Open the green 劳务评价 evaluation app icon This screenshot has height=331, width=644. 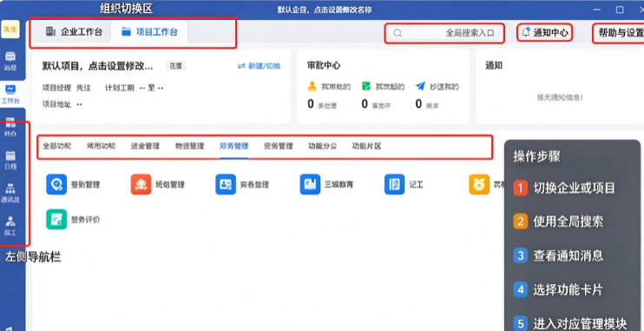point(56,219)
